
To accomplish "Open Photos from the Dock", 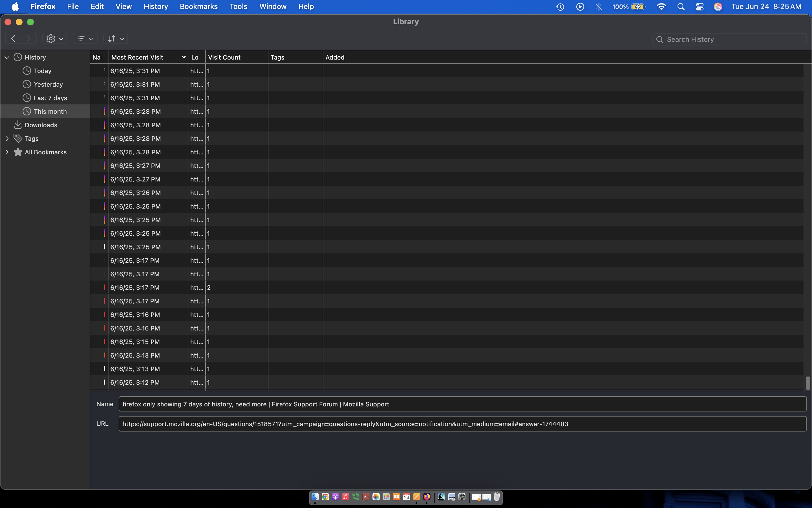I will pos(376,497).
